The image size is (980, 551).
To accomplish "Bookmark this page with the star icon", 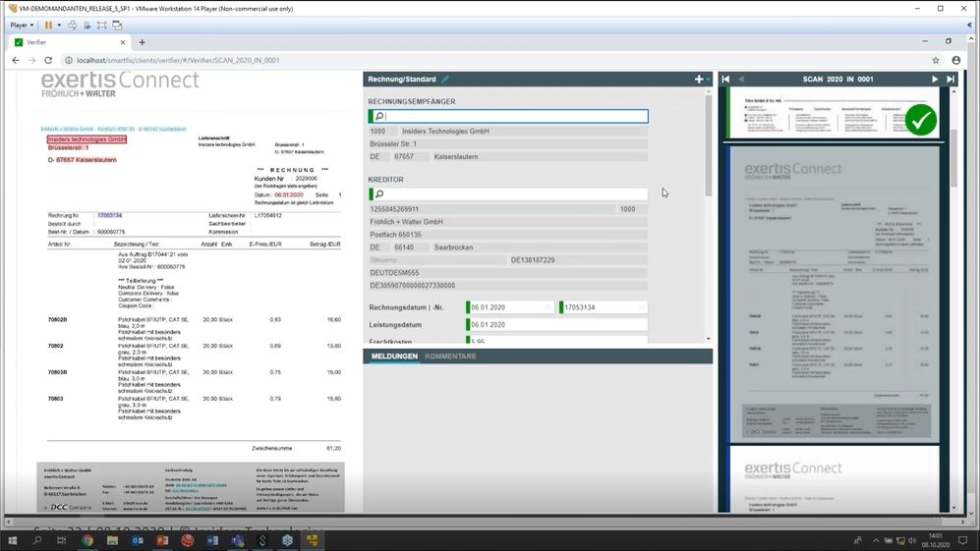I will [x=931, y=60].
